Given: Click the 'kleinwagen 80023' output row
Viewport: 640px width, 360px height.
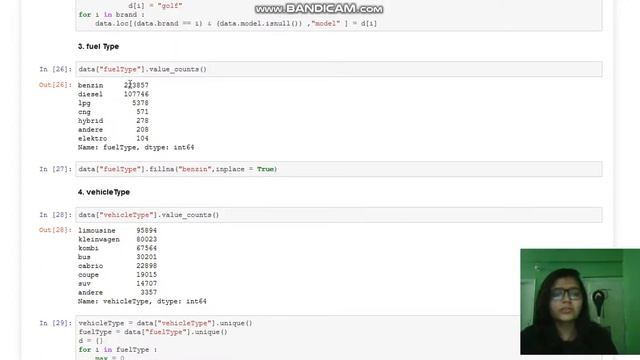Looking at the screenshot, I should click(x=117, y=240).
